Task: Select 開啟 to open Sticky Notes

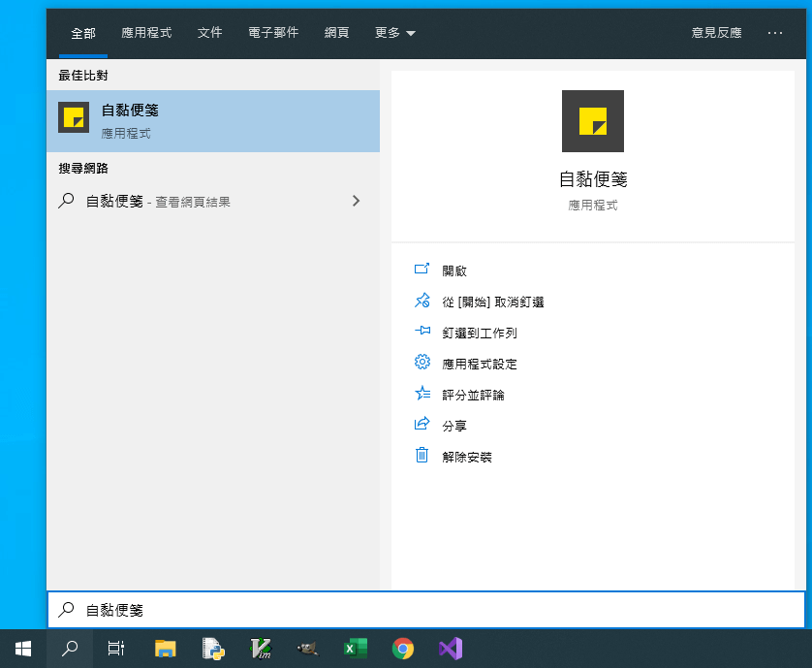Action: pos(454,270)
